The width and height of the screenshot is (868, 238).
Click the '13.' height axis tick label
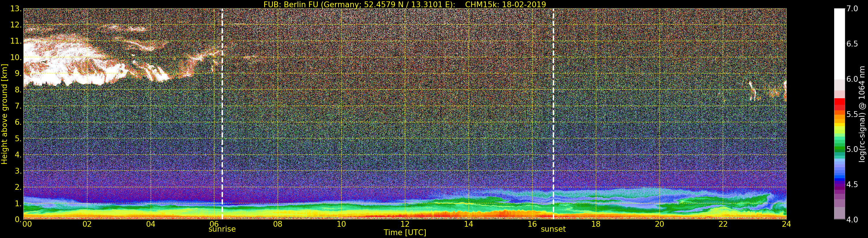click(x=16, y=9)
